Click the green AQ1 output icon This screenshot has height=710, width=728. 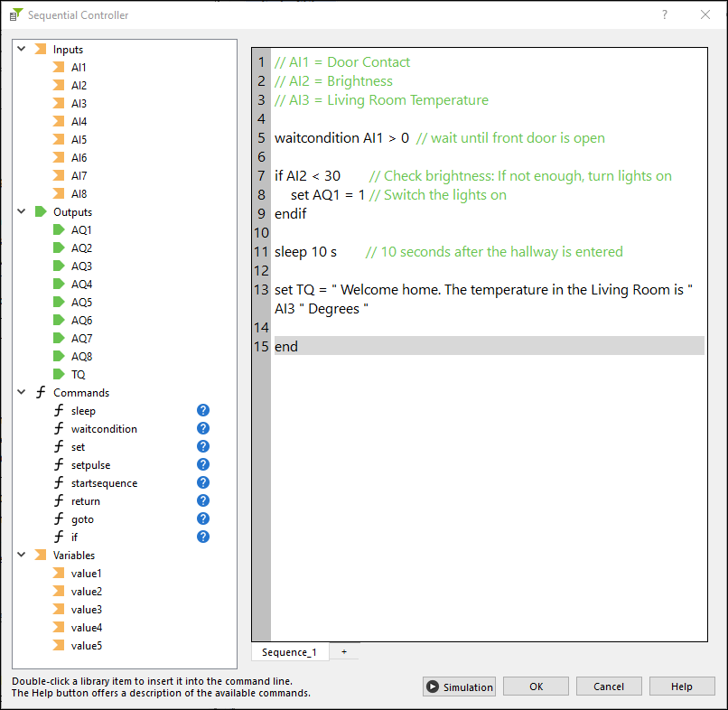coord(60,230)
